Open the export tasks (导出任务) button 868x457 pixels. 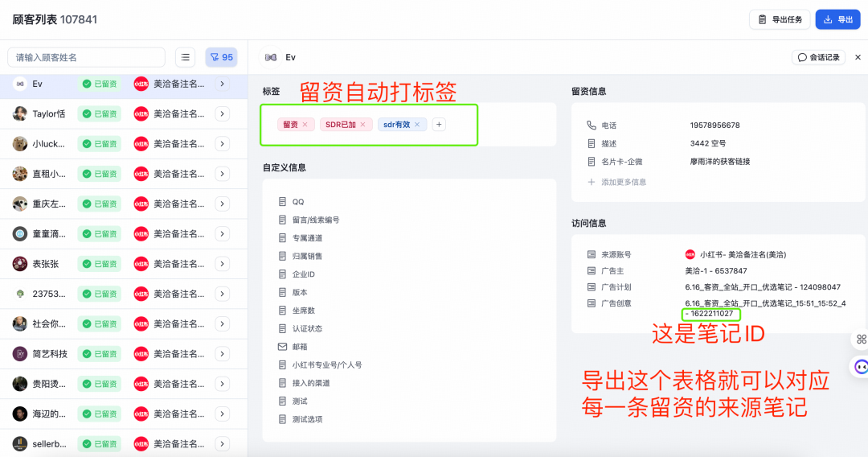[x=780, y=19]
